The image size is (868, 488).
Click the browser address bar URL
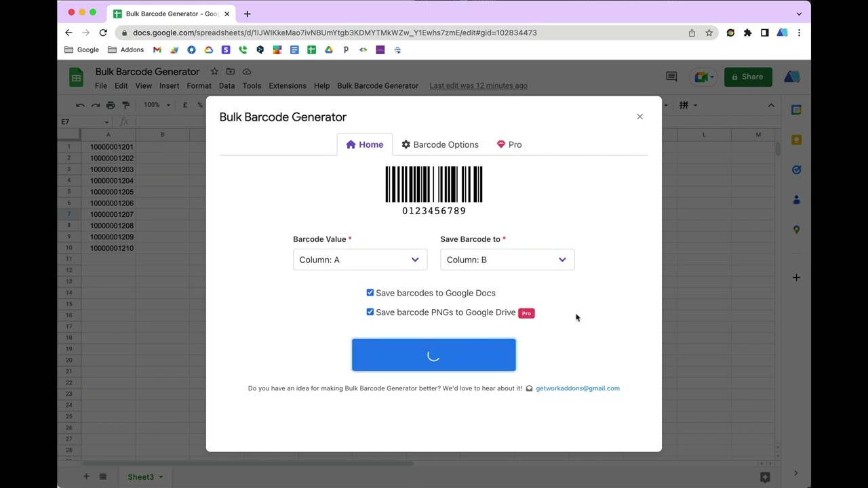[335, 33]
